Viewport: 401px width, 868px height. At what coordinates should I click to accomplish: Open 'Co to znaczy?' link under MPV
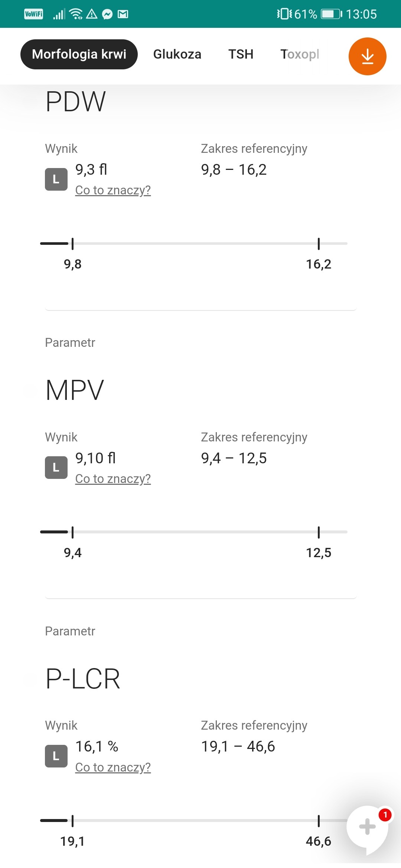(113, 479)
